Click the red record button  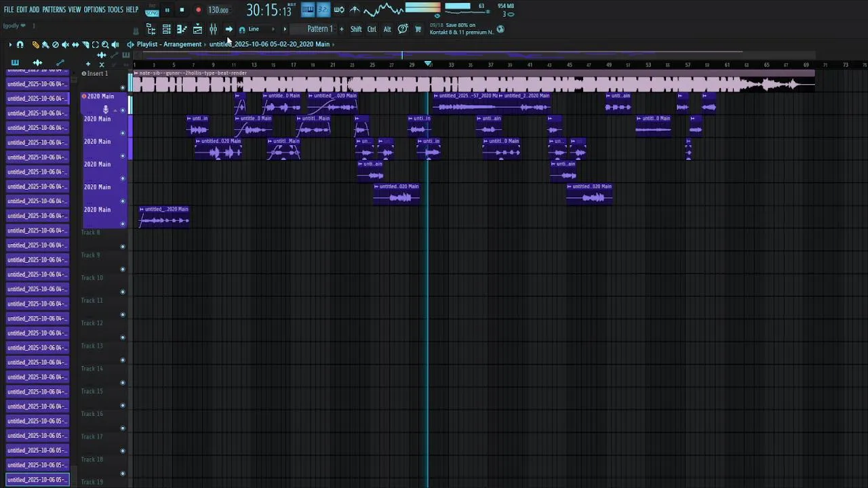pos(198,10)
